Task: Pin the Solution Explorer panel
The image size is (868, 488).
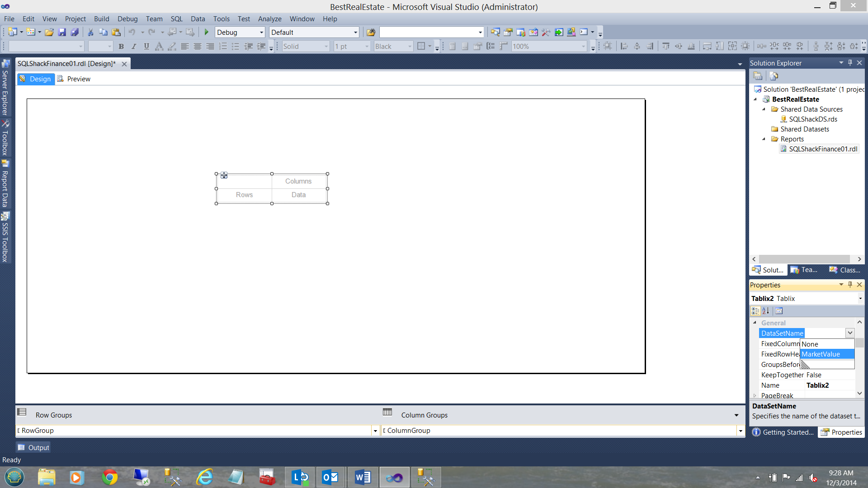Action: pyautogui.click(x=850, y=63)
